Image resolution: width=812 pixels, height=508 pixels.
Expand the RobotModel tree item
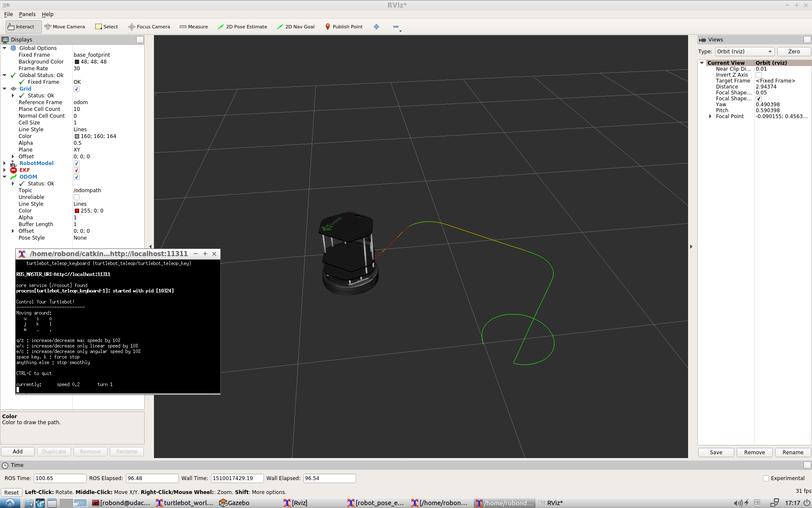pyautogui.click(x=5, y=163)
